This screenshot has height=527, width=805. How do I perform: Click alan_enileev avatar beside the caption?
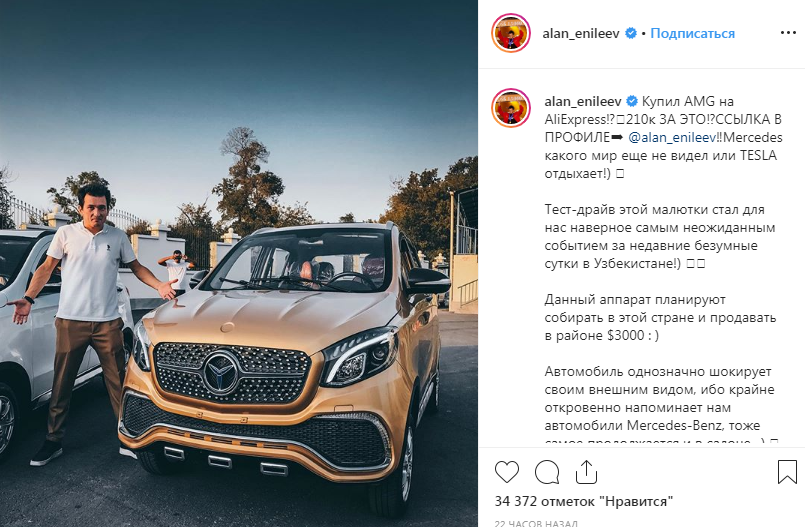pyautogui.click(x=511, y=108)
